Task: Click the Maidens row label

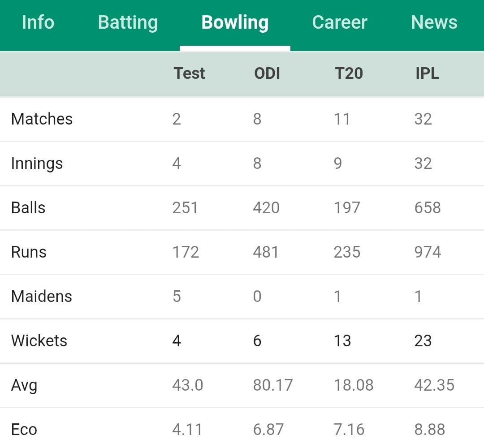Action: 41,296
